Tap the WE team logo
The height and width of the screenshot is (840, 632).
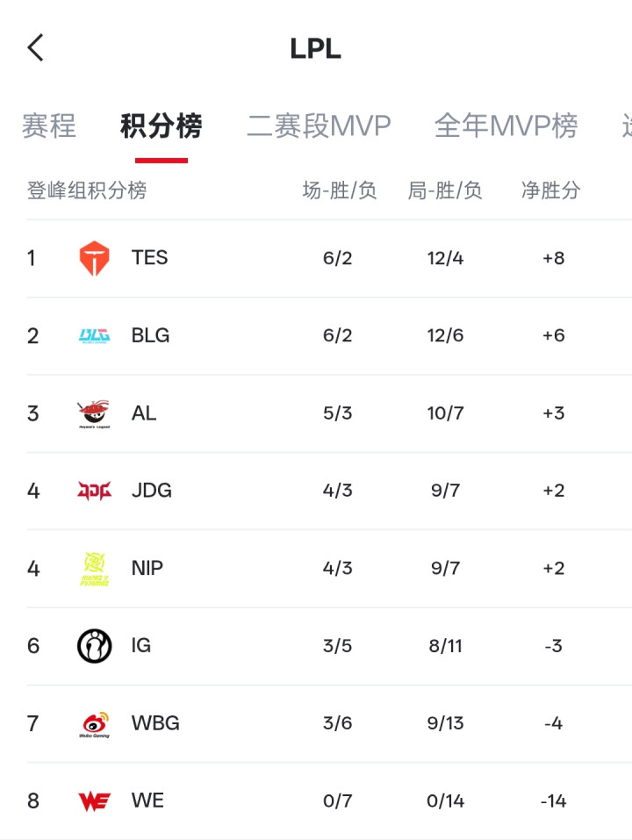94,801
